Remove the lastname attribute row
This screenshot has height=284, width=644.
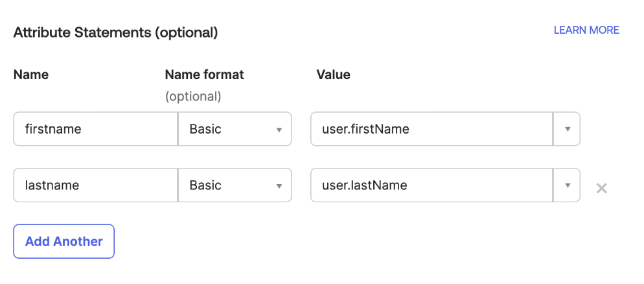(601, 188)
